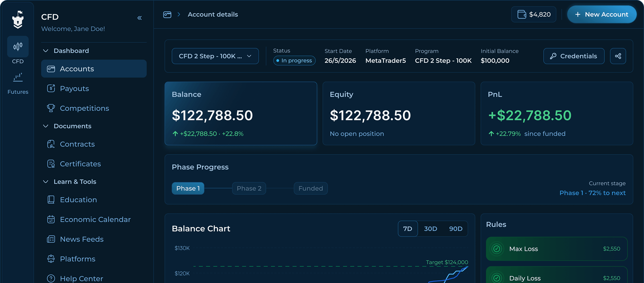This screenshot has height=283, width=644.
Task: Collapse the Dashboard section
Action: [46, 51]
